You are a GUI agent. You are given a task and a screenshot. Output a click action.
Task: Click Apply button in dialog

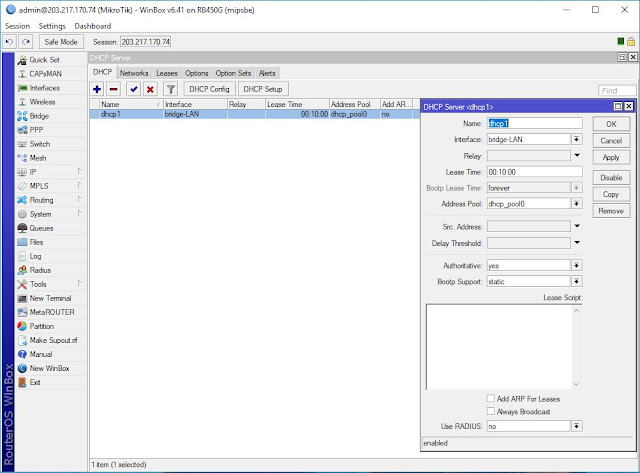coord(611,158)
